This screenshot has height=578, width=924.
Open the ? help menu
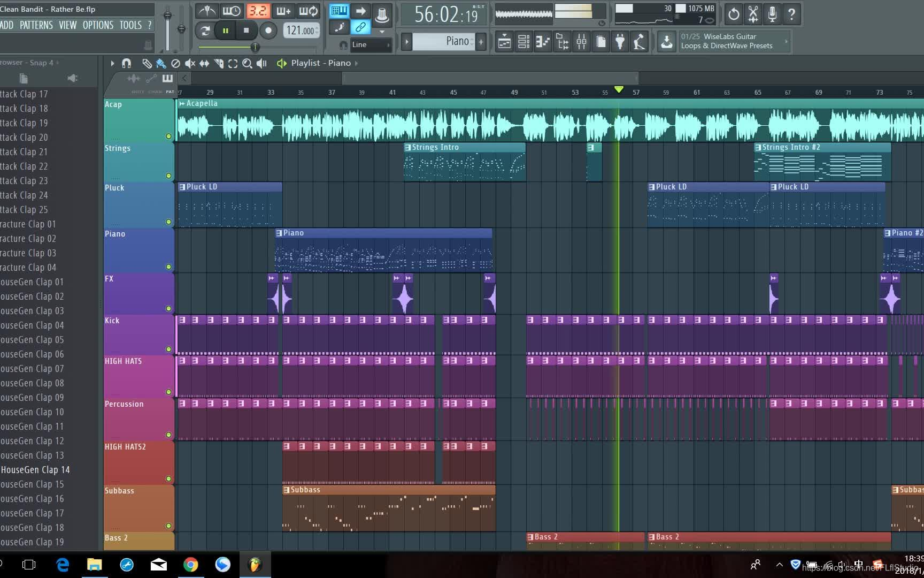[x=150, y=25]
